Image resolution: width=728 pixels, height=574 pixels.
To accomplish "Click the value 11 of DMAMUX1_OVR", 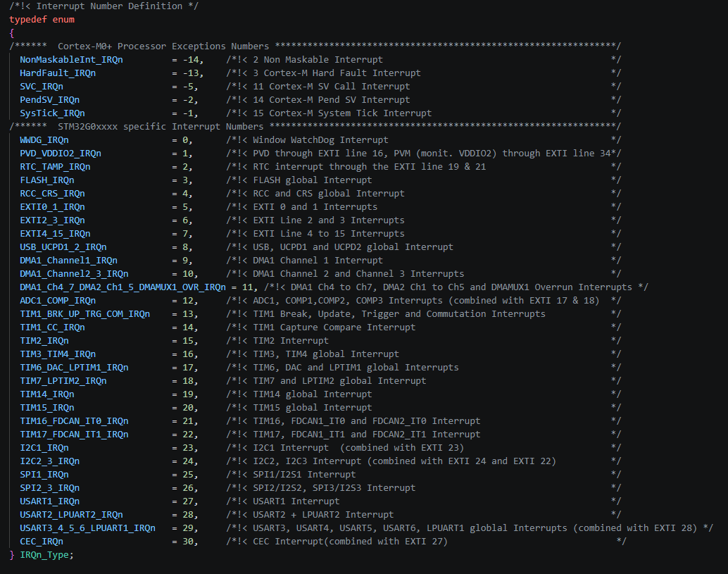I will (x=247, y=287).
